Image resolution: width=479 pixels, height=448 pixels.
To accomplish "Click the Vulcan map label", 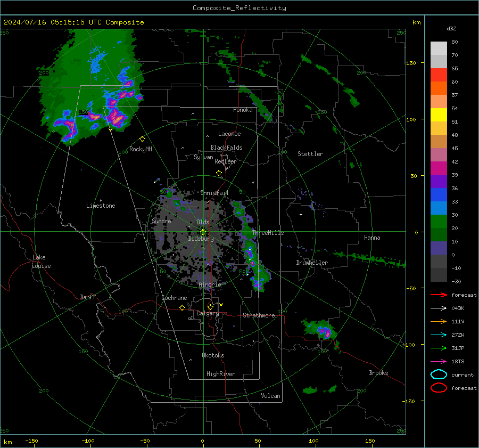I will [x=271, y=396].
